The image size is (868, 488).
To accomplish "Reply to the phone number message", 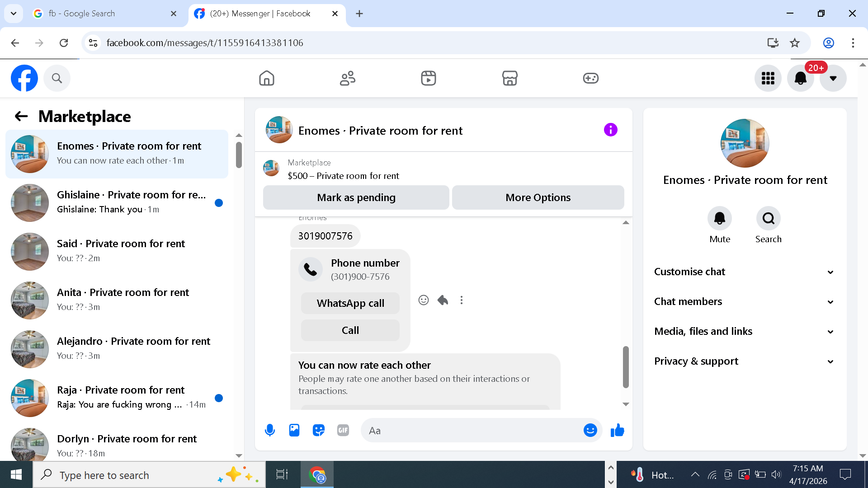I will pos(443,300).
